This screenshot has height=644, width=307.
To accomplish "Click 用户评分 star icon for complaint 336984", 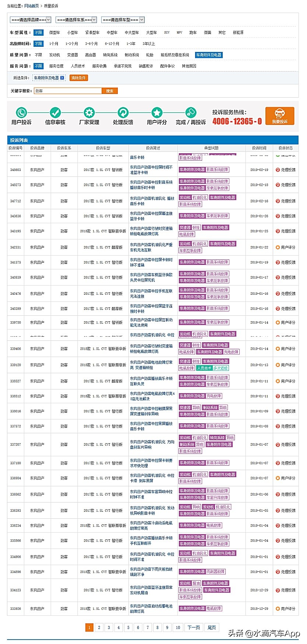I will pyautogui.click(x=278, y=478).
